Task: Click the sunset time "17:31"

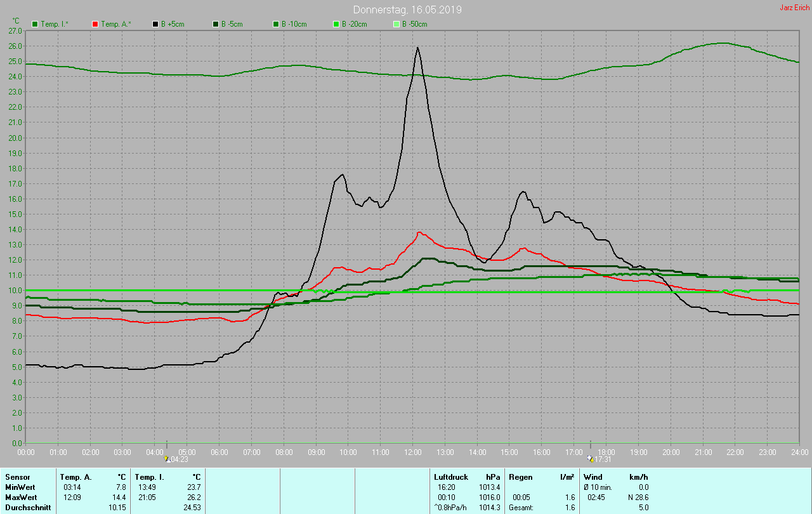Action: pyautogui.click(x=603, y=459)
